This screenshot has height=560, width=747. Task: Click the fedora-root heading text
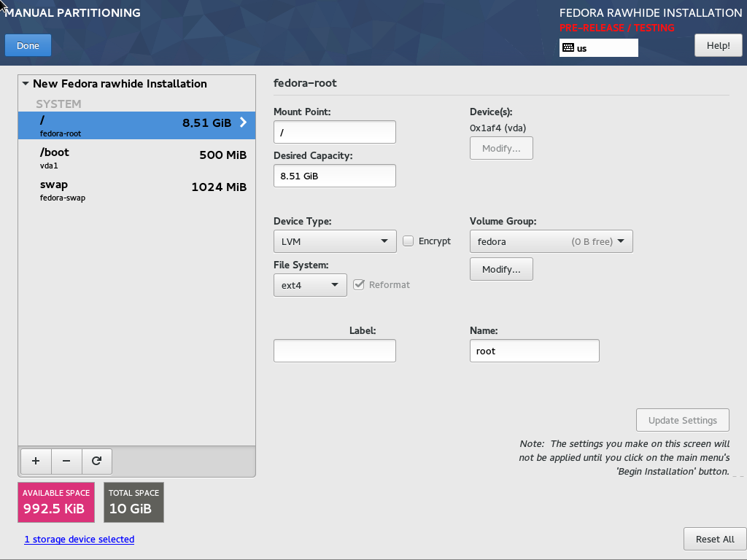[305, 83]
